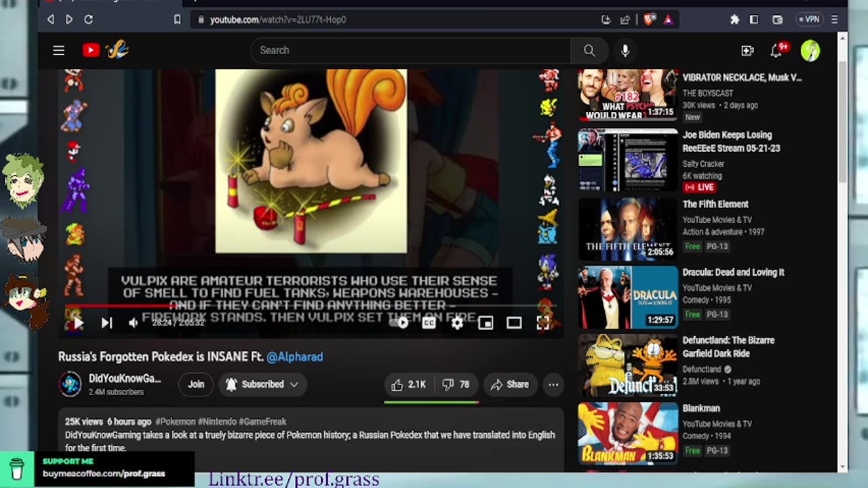868x488 pixels.
Task: Go forward with the browser forward arrow
Action: click(x=69, y=20)
